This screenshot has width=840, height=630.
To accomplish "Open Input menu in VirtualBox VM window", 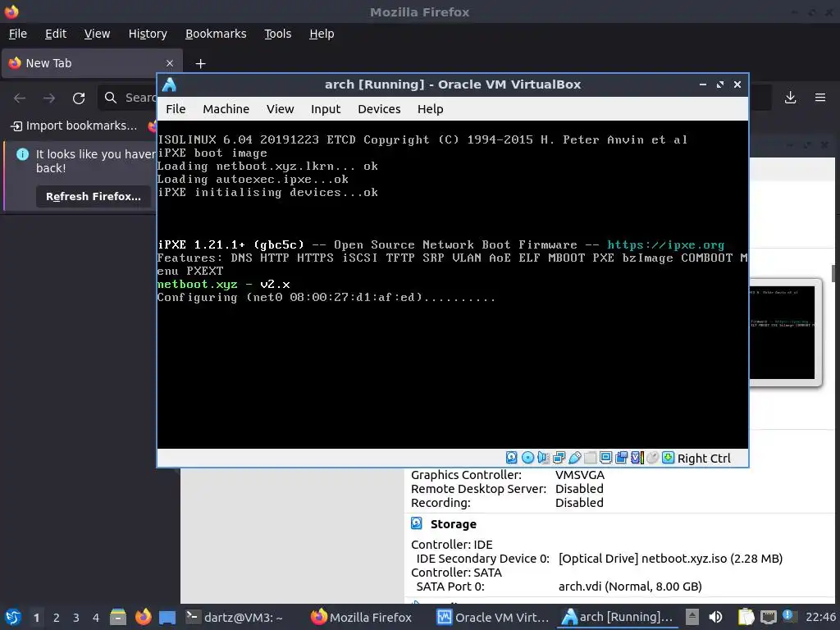I will (326, 109).
